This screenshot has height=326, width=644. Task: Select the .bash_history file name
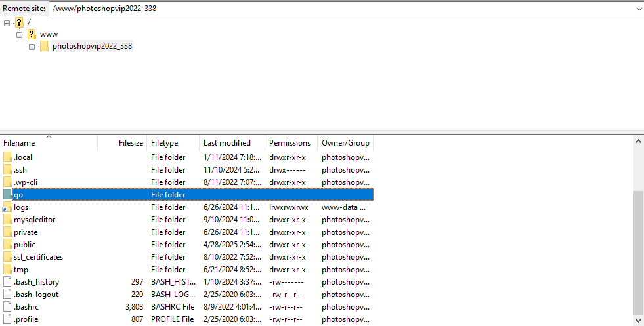tap(37, 282)
